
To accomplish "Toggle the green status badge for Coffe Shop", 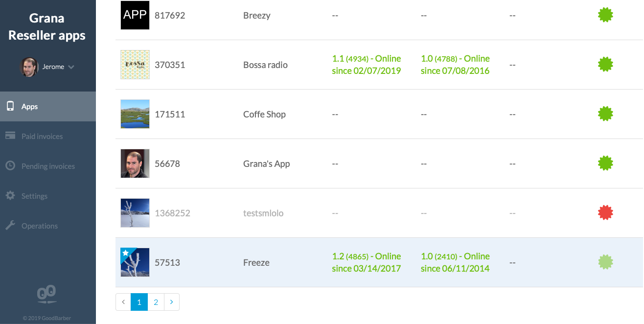I will (605, 114).
